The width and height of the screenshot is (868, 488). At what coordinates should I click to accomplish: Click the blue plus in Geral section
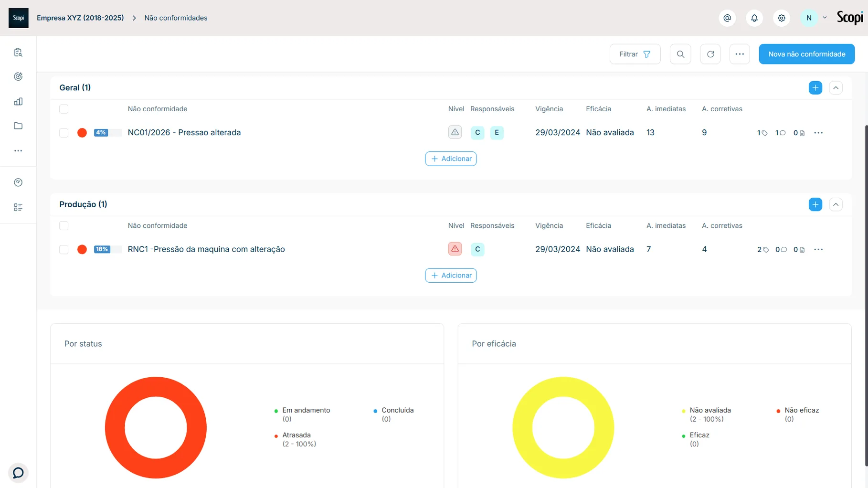tap(815, 88)
